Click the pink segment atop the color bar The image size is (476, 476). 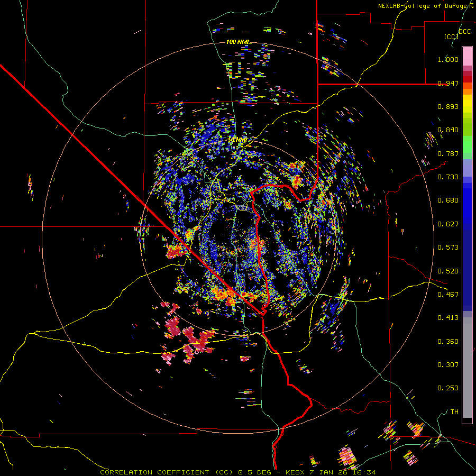(x=467, y=57)
